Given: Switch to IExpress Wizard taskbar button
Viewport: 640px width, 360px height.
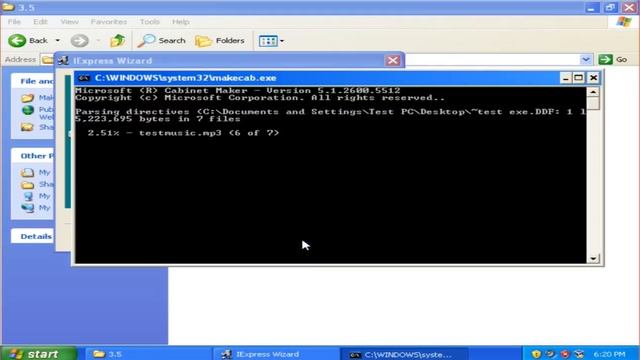Looking at the screenshot, I should point(276,354).
